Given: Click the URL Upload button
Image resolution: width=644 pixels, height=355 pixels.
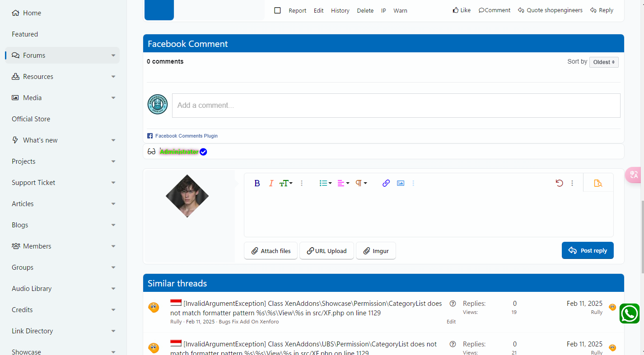Looking at the screenshot, I should 327,251.
